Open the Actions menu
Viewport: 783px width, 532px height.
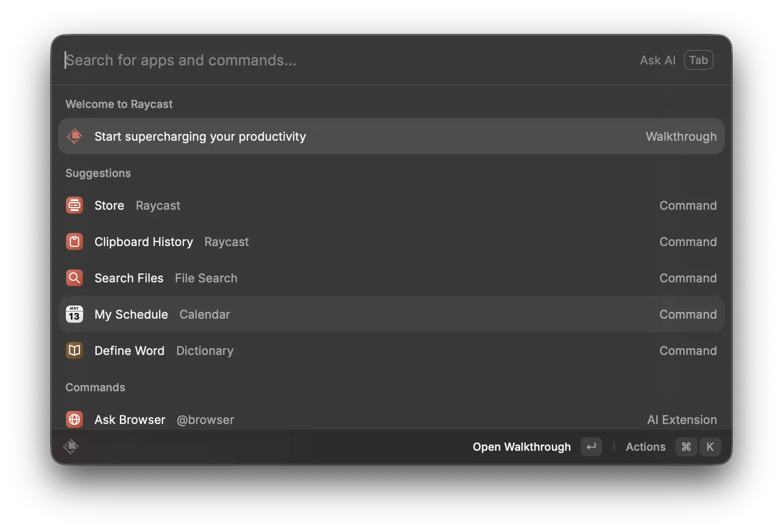coord(645,447)
